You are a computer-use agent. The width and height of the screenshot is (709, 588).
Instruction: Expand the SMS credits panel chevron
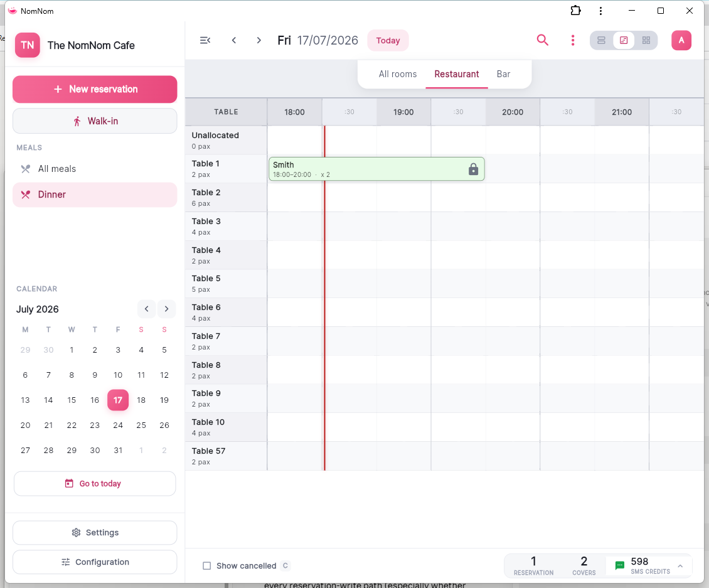coord(680,566)
